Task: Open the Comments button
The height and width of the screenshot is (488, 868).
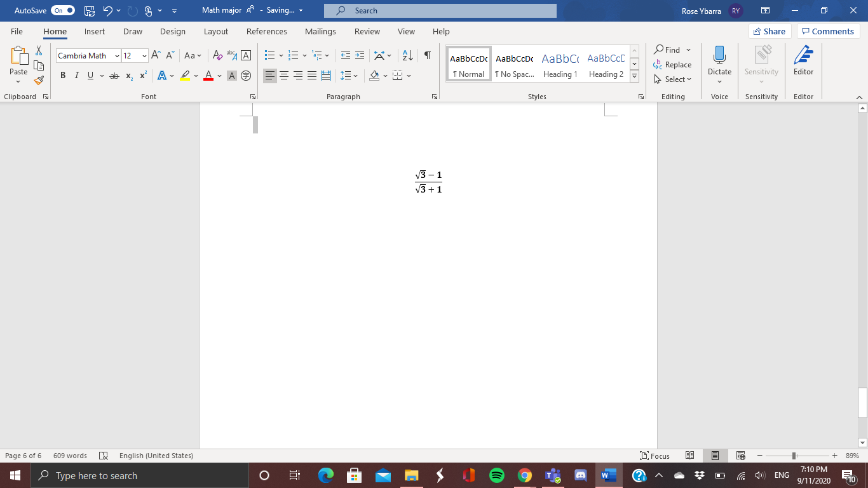Action: point(828,31)
